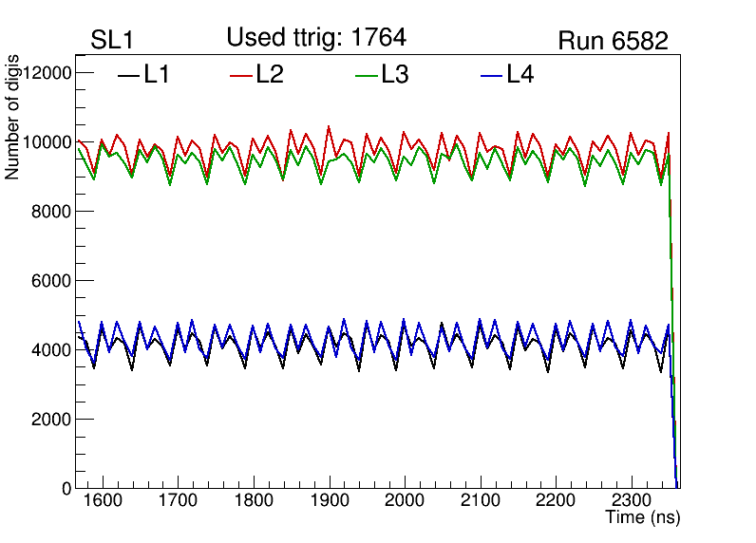
Task: Click the SL1 label at top left
Action: coord(112,41)
